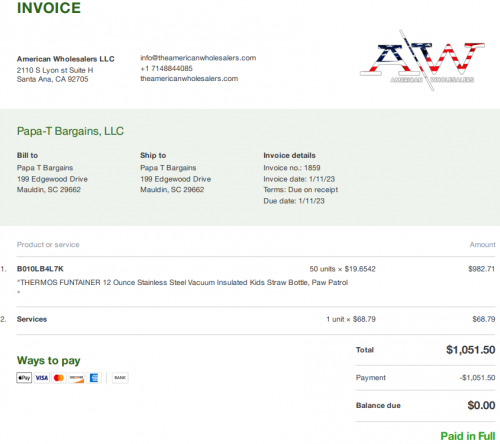Viewport: 500px width, 444px height.
Task: Click the product code B010LB4L7K
Action: (x=40, y=269)
